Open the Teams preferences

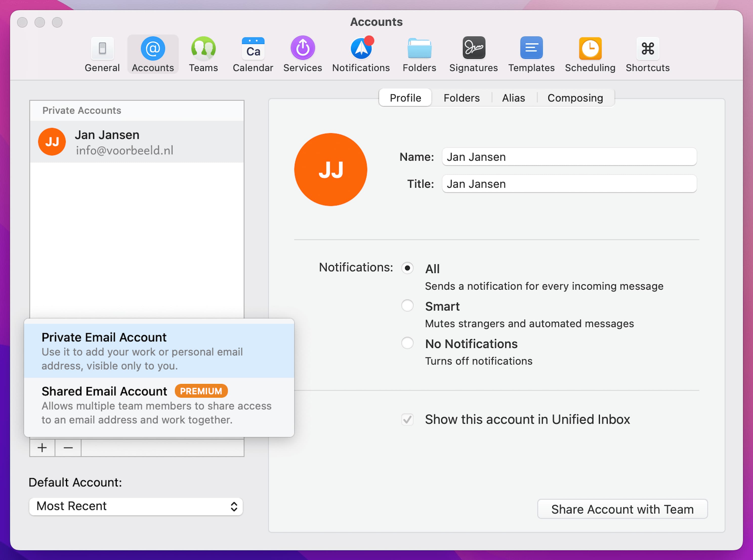click(203, 54)
